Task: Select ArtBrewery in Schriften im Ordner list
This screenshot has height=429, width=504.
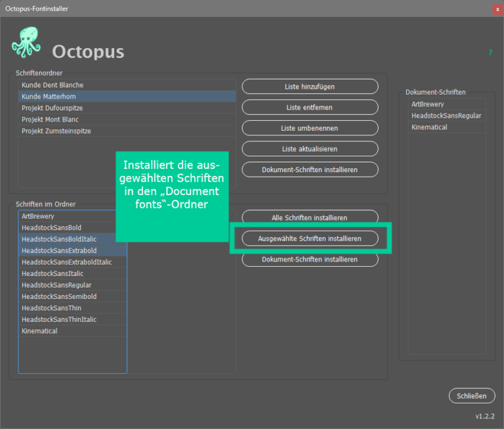Action: (68, 216)
